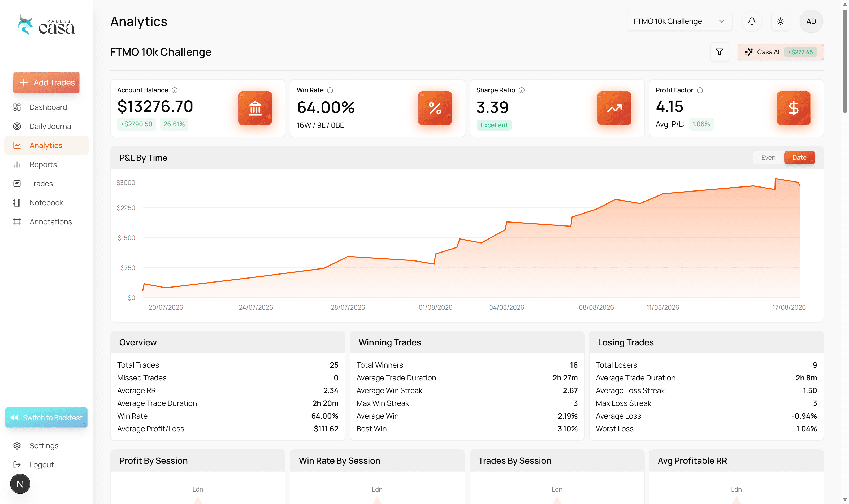
Task: Click the Profit By Session panel header
Action: click(x=198, y=460)
